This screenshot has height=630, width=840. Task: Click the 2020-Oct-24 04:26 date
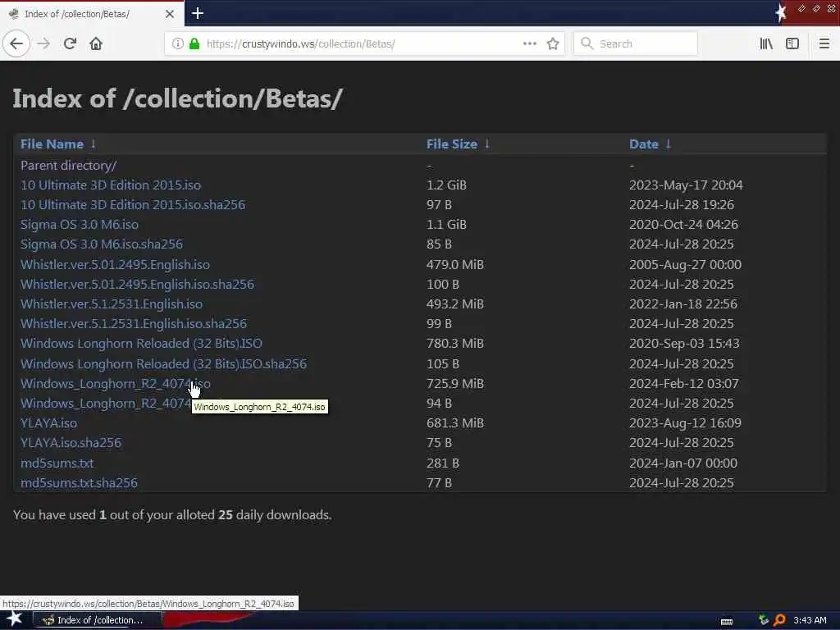click(683, 224)
